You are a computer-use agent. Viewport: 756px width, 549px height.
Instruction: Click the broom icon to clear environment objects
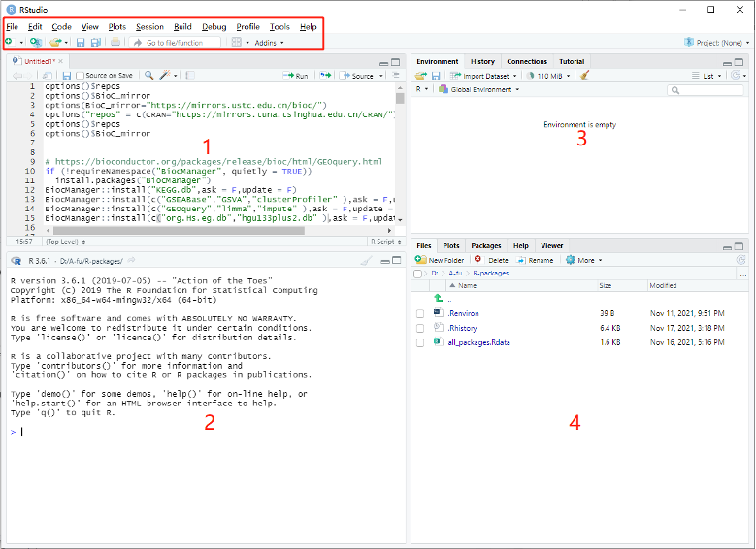(585, 75)
